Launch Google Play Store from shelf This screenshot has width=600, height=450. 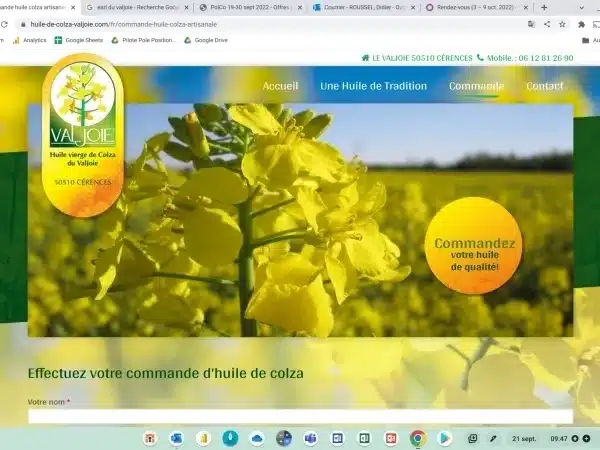coord(444,438)
